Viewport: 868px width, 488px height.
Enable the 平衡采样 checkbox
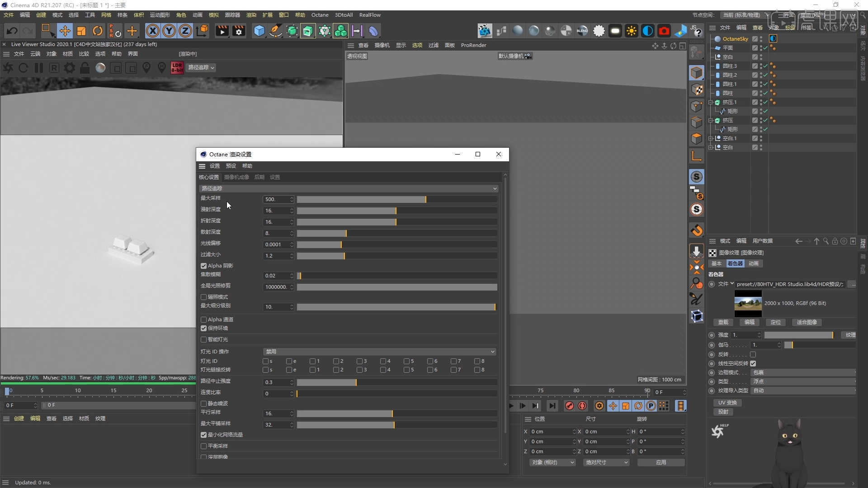(203, 446)
